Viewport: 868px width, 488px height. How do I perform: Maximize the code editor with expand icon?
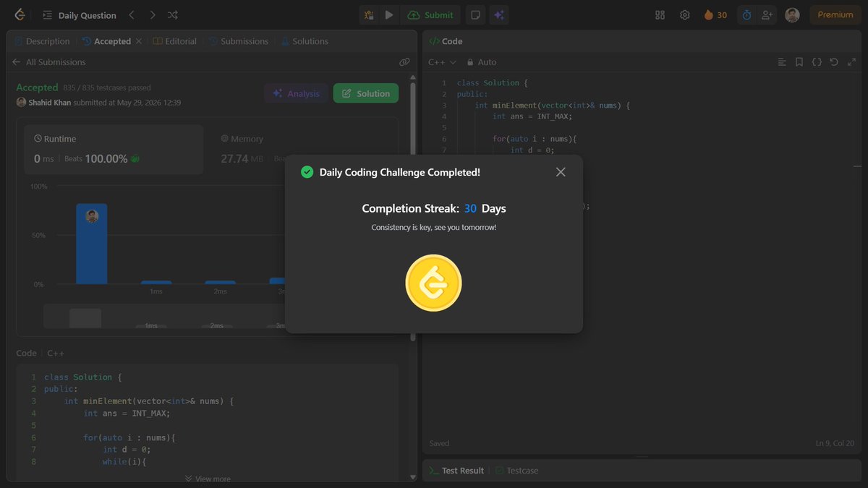850,62
